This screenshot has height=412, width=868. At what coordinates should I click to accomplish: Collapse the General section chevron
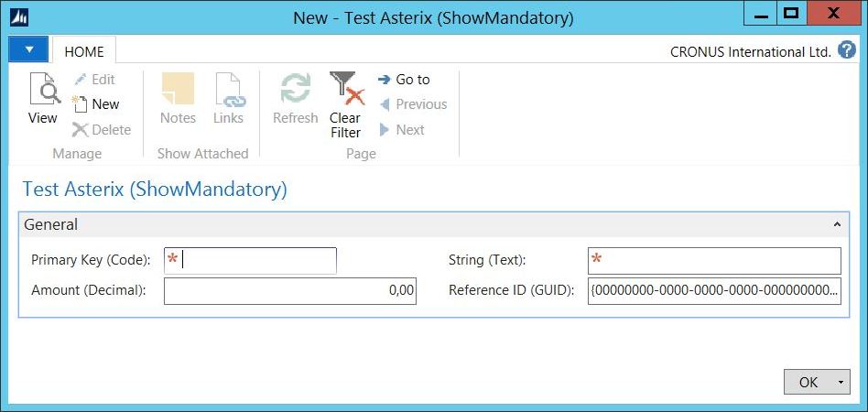pyautogui.click(x=837, y=224)
